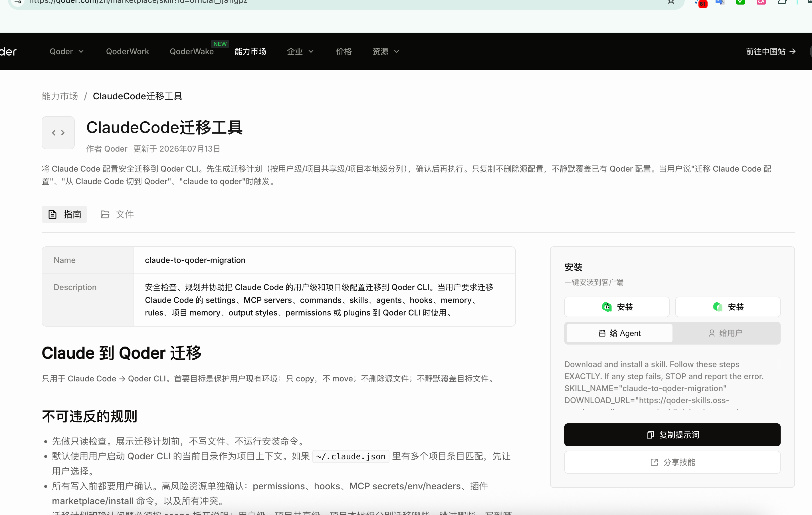Viewport: 812px width, 515px height.
Task: Expand the Qoder menu chevron
Action: [x=81, y=52]
